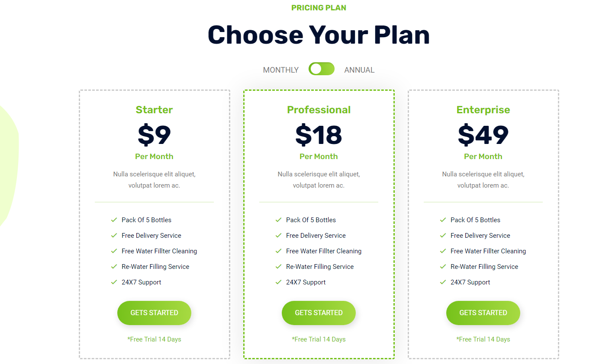Click Free Trial 14 Days under Starter

tap(154, 339)
